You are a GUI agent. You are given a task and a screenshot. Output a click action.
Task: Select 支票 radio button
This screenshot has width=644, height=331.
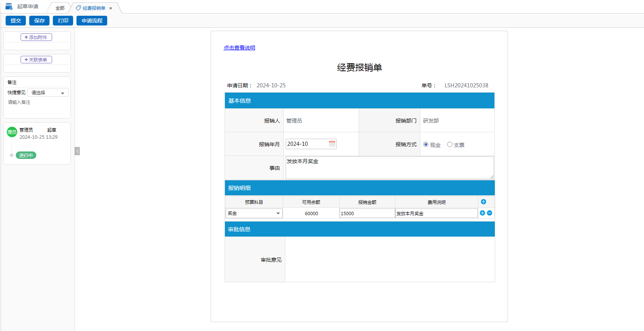[x=449, y=144]
